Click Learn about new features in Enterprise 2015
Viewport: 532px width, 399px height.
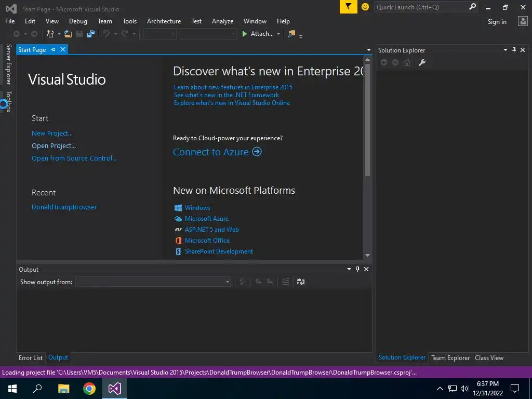click(233, 87)
